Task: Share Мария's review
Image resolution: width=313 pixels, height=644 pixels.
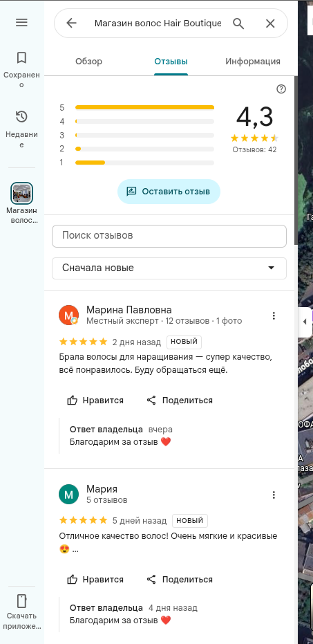Action: click(180, 580)
